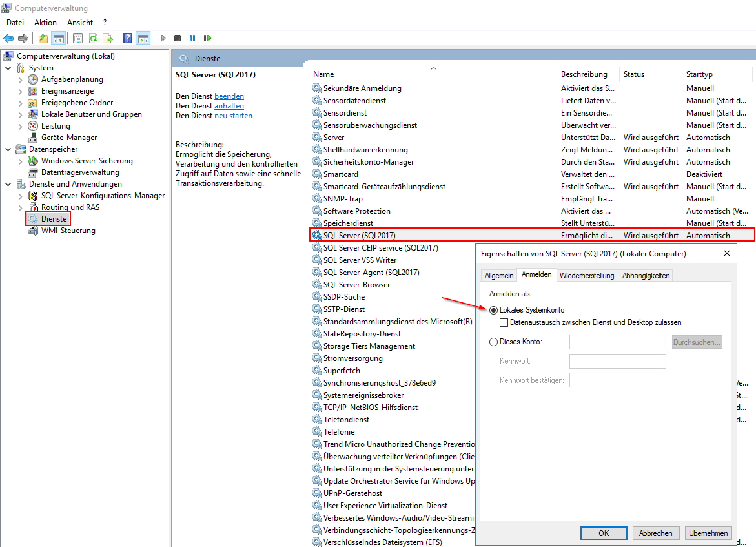Open Geräte-Manager in the tree
Viewport: 756px width, 547px height.
(x=69, y=138)
